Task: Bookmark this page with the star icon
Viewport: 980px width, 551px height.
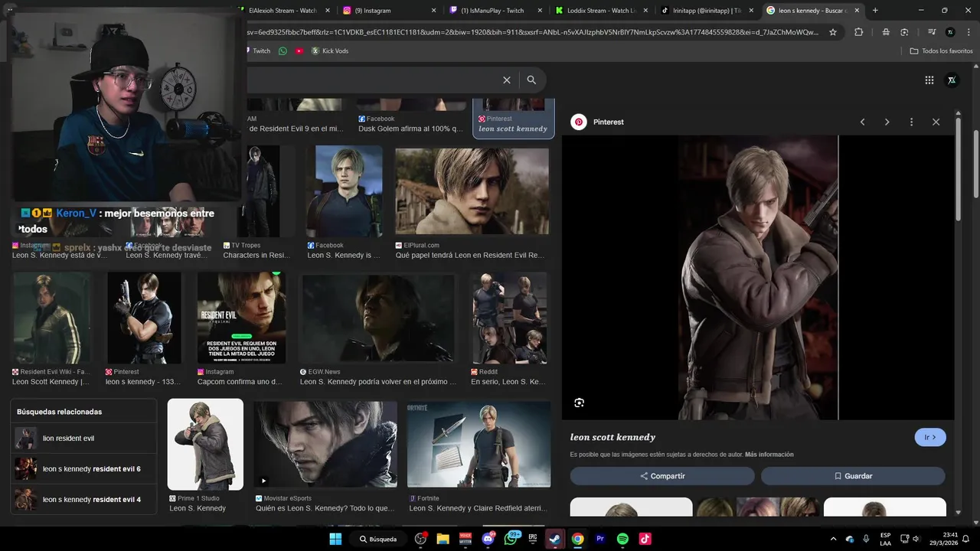Action: tap(833, 32)
